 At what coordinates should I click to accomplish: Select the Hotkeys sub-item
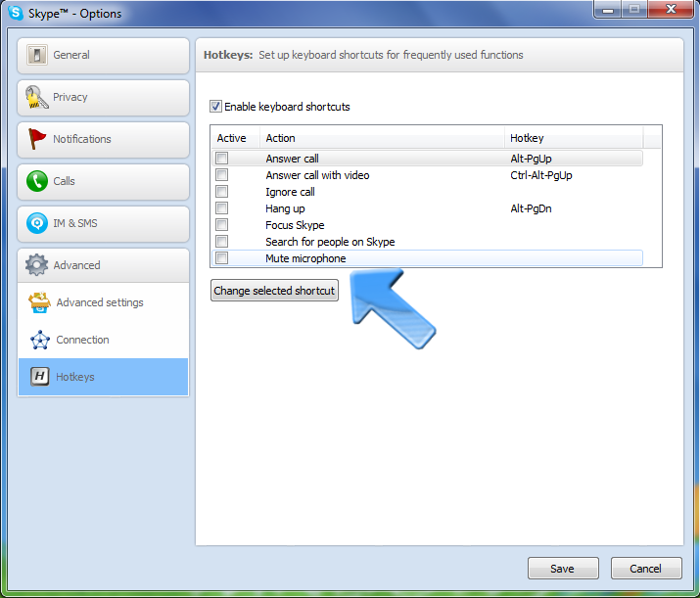coord(103,377)
